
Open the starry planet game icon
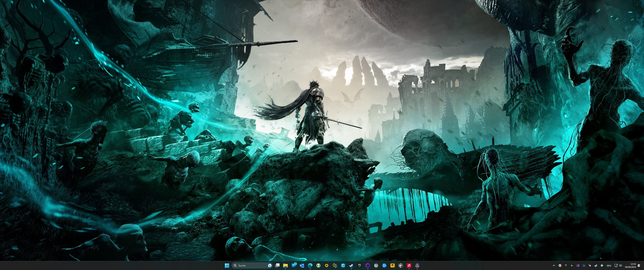tap(417, 265)
